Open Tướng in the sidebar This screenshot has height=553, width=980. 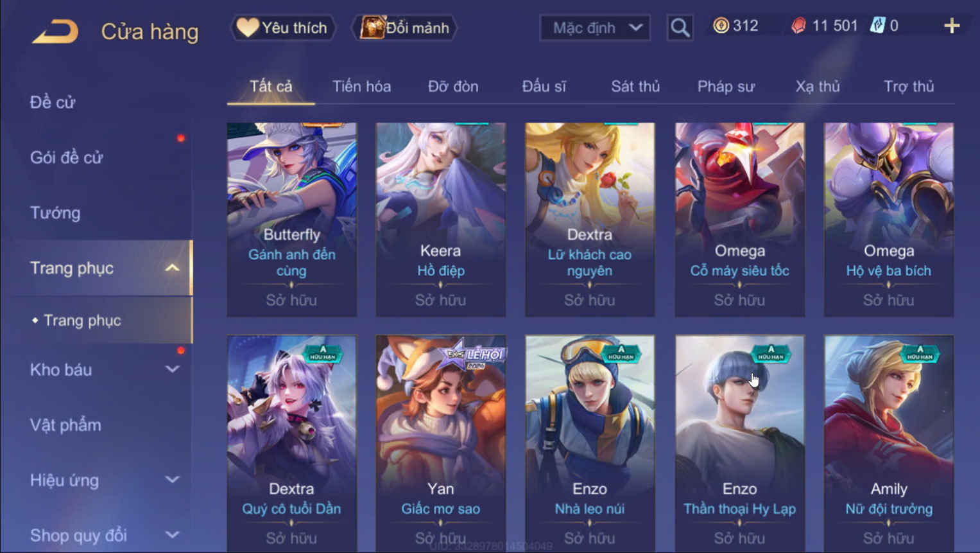coord(55,213)
